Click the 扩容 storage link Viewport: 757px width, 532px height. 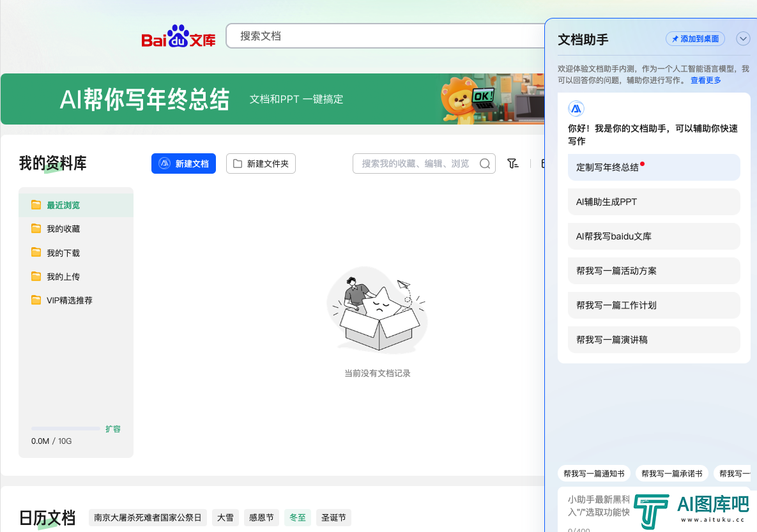[x=113, y=429]
